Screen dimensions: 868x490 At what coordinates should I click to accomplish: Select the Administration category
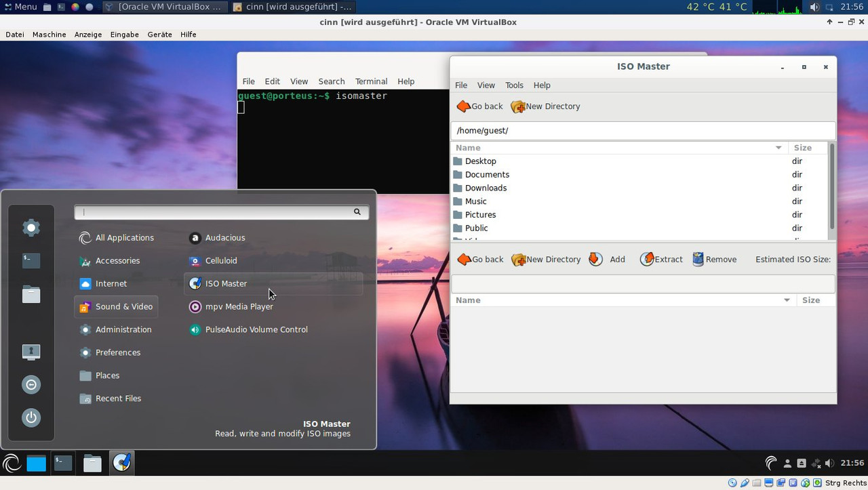point(116,330)
